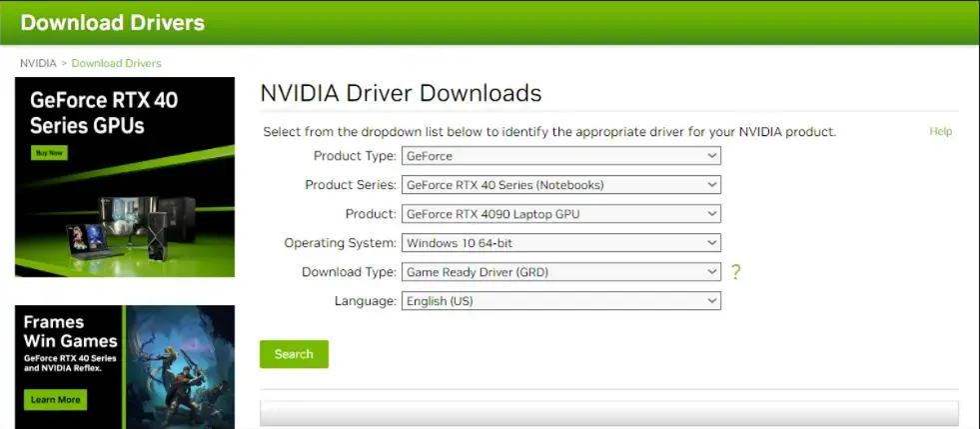
Task: Open the Download Type dropdown
Action: tap(561, 272)
